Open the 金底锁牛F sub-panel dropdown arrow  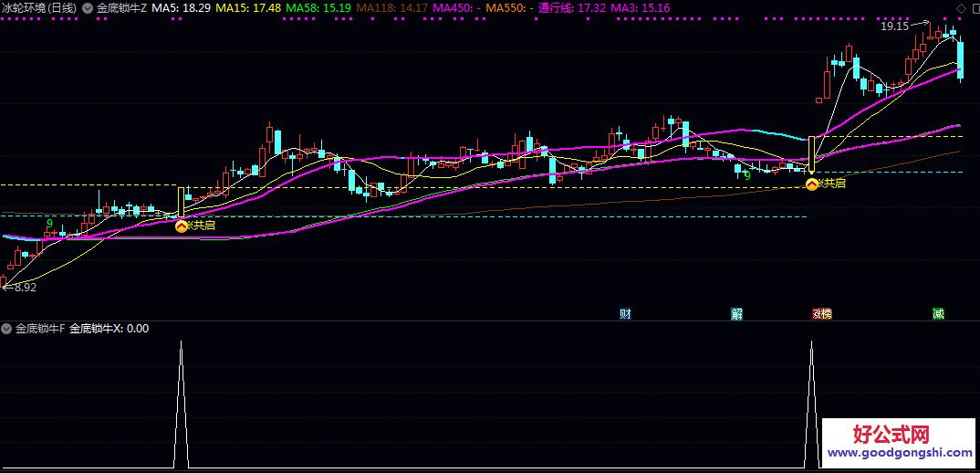coord(7,329)
